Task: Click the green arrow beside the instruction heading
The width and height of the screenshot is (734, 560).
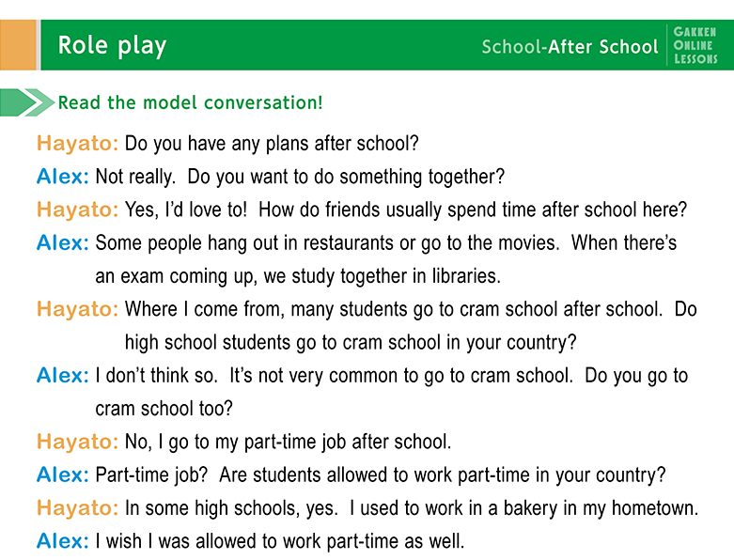Action: 26,102
